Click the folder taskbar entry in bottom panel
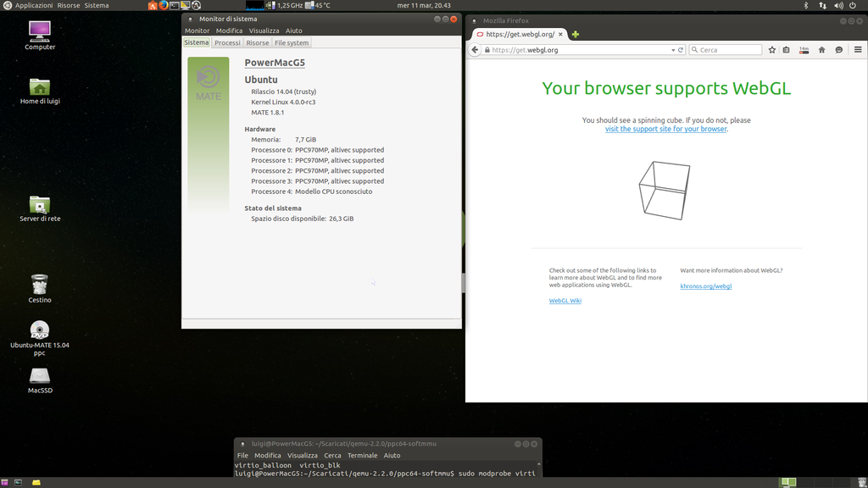Image resolution: width=868 pixels, height=488 pixels. coord(36,482)
